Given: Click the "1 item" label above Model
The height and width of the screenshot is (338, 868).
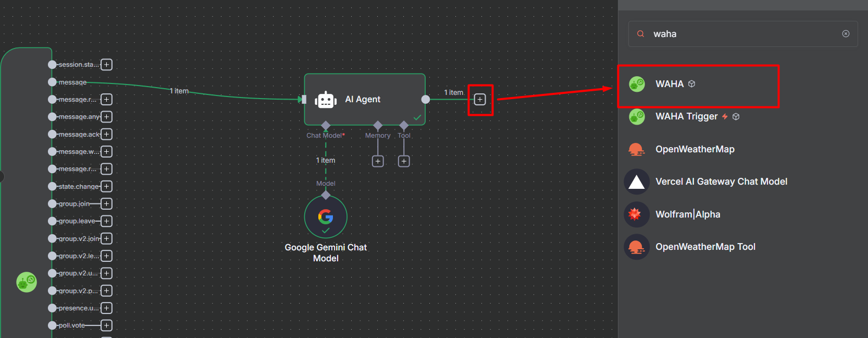Looking at the screenshot, I should (x=326, y=160).
